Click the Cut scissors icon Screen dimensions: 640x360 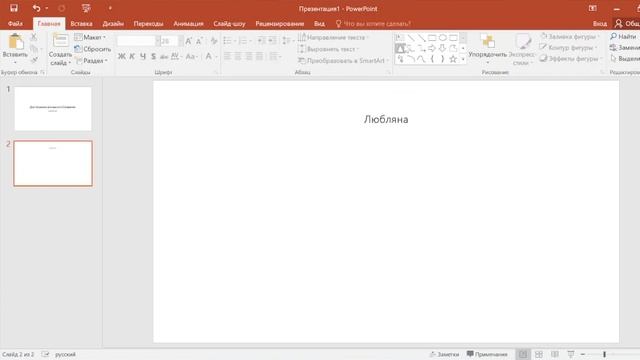34,38
